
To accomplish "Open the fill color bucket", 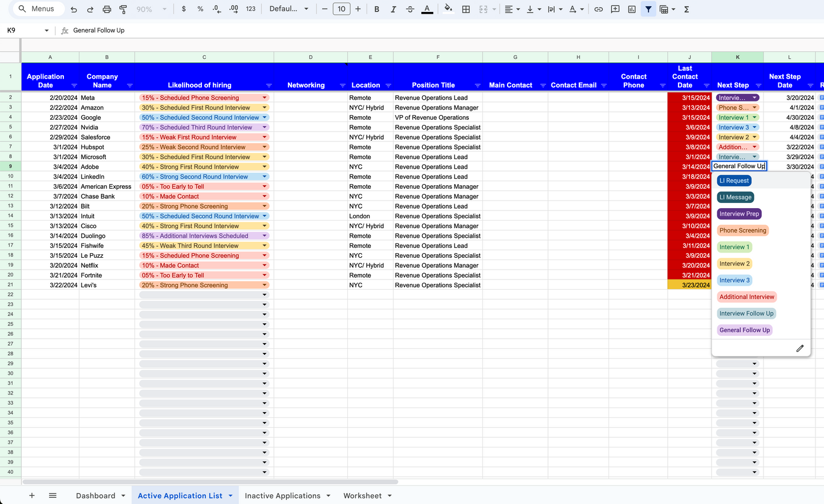I will point(448,9).
